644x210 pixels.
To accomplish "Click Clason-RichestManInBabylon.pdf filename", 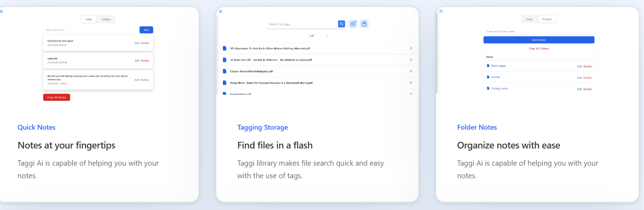I will click(251, 71).
